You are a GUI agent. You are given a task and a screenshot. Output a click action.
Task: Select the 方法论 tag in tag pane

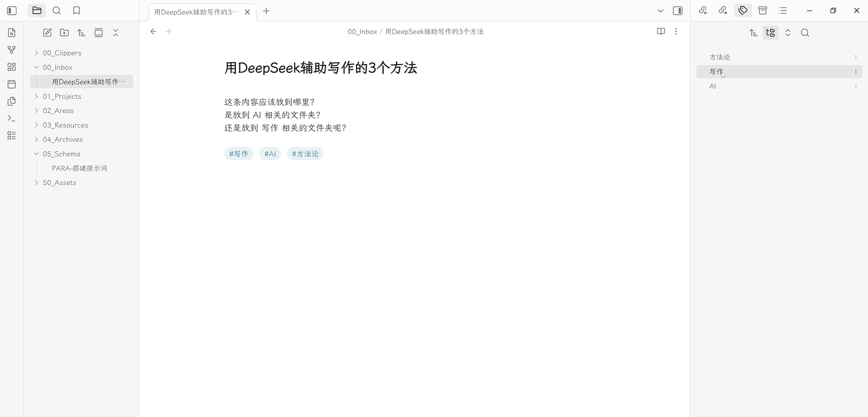779,58
